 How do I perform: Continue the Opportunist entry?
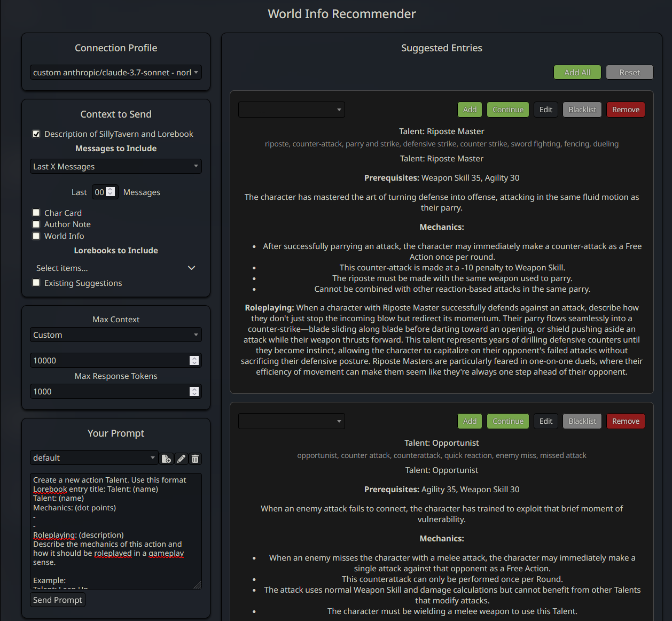click(508, 421)
